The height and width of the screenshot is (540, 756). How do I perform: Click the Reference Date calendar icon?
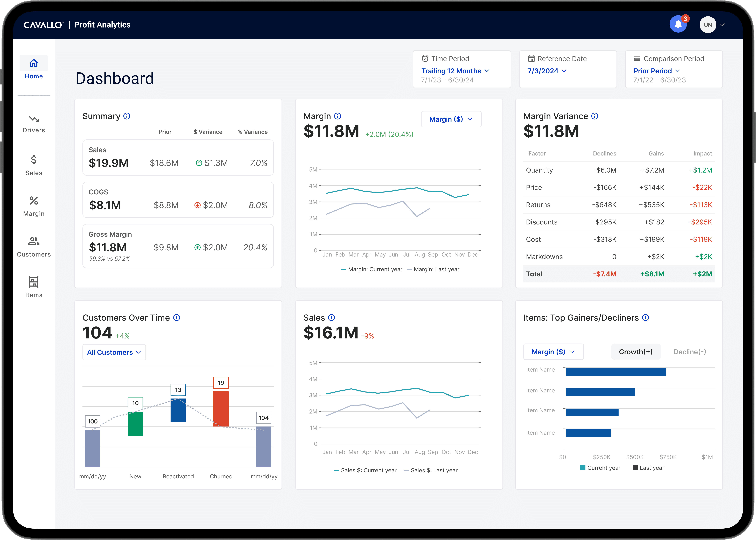[x=531, y=59]
